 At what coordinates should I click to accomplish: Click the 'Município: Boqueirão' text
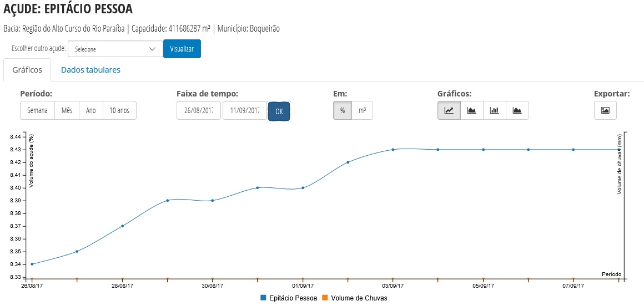pos(249,29)
